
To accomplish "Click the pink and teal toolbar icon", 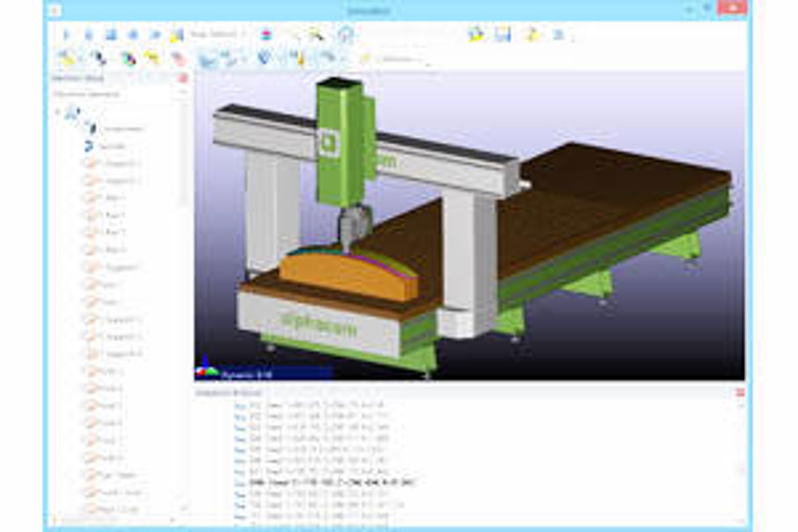I will pos(266,34).
